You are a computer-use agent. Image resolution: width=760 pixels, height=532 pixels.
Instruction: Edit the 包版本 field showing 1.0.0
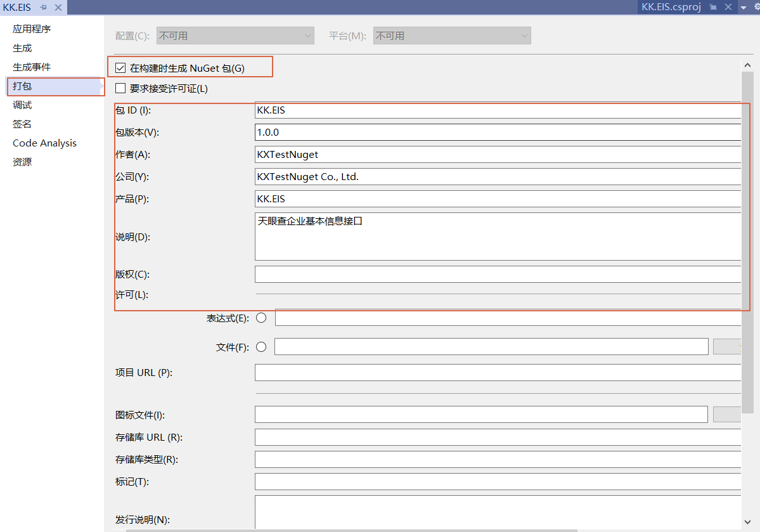coord(498,133)
